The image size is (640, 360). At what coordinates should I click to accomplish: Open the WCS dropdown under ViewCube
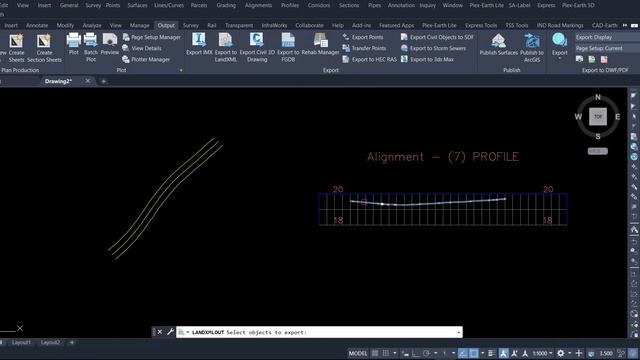[598, 151]
